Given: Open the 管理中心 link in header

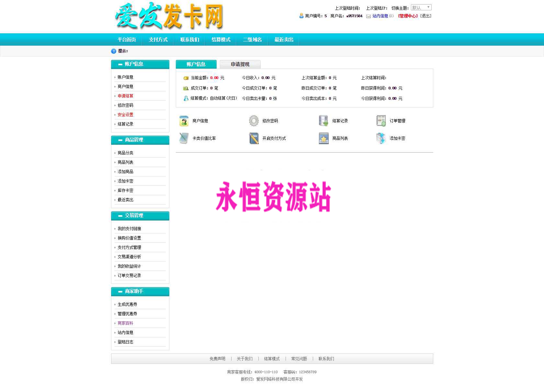Looking at the screenshot, I should 408,16.
